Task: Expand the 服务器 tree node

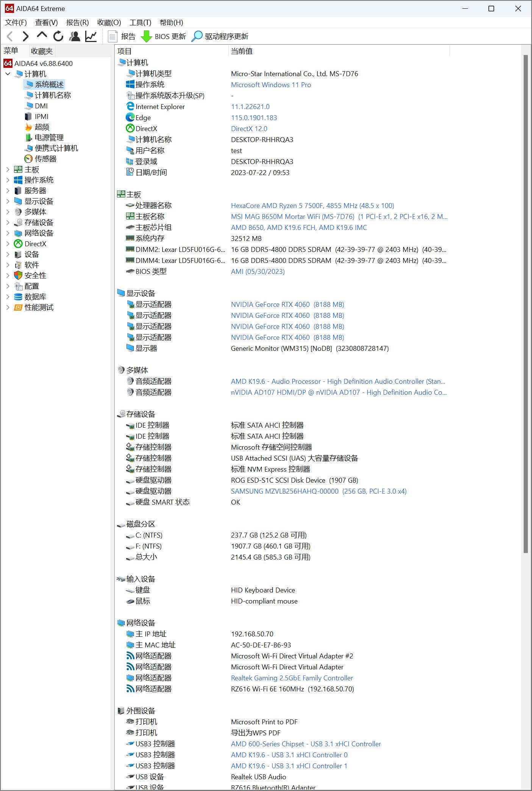Action: click(8, 191)
